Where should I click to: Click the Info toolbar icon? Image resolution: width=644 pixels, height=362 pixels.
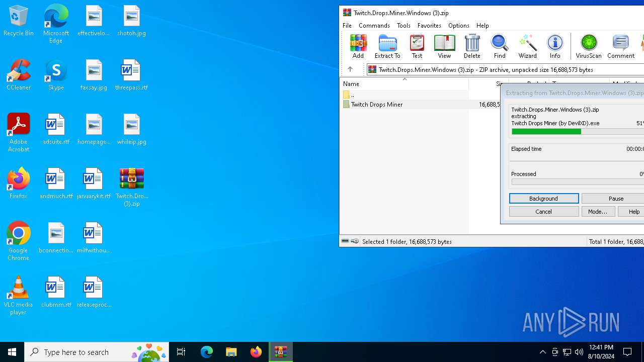(555, 46)
